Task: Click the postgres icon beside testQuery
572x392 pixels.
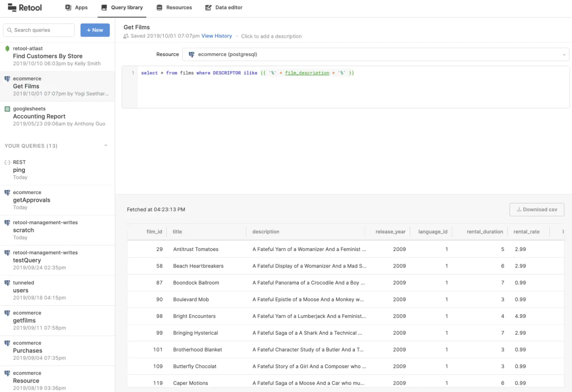Action: [x=7, y=253]
